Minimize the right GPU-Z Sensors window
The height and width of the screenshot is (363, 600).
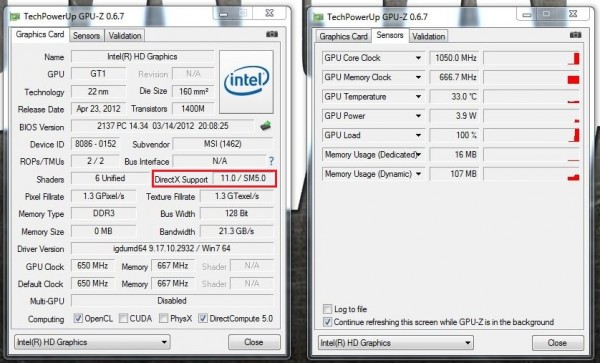[527, 14]
